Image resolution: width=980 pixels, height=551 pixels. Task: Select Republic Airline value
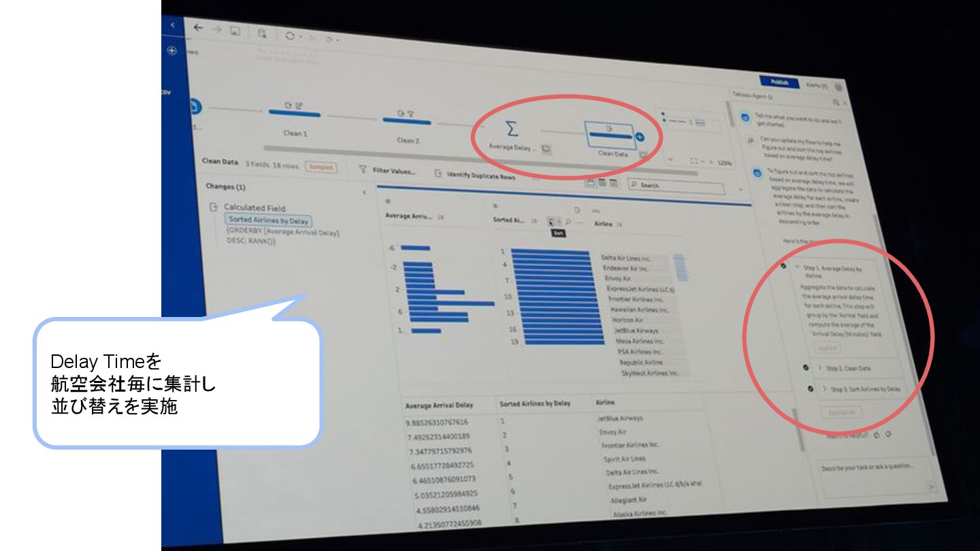[640, 363]
